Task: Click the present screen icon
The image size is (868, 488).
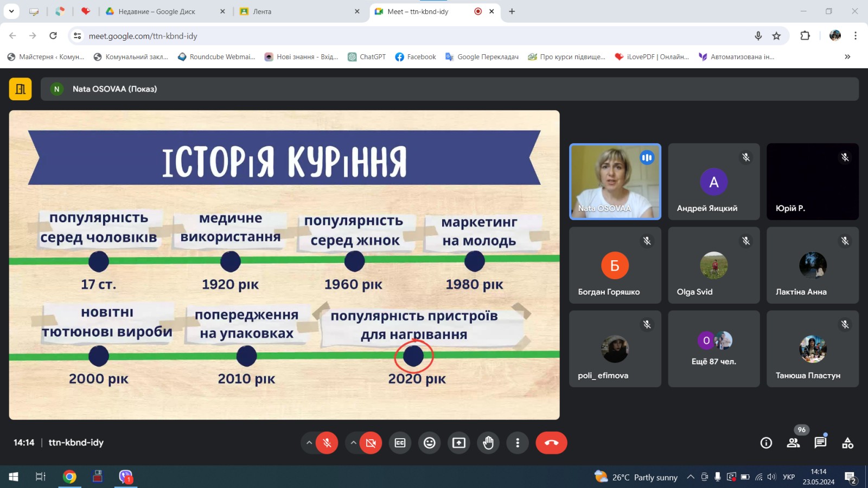Action: coord(459,443)
